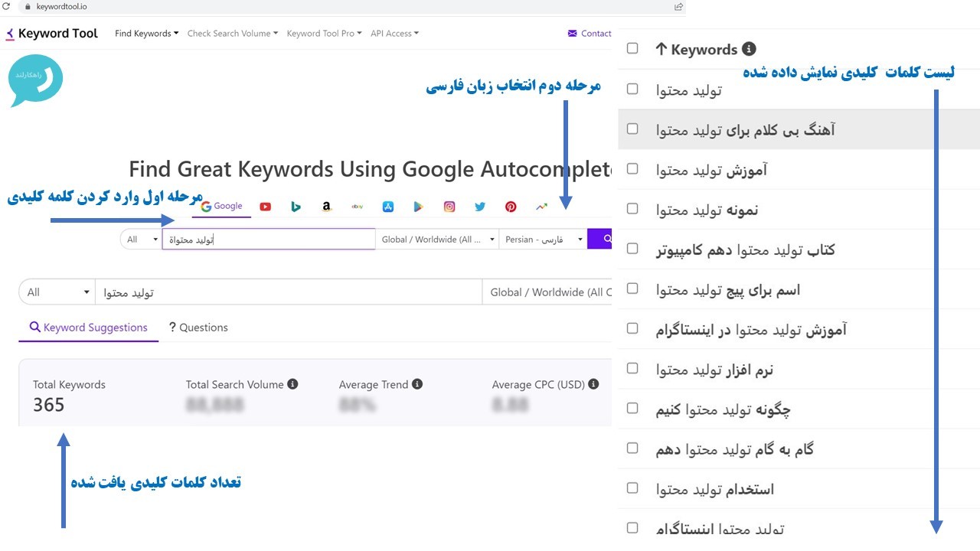Click the purple search magnifier button

click(599, 239)
